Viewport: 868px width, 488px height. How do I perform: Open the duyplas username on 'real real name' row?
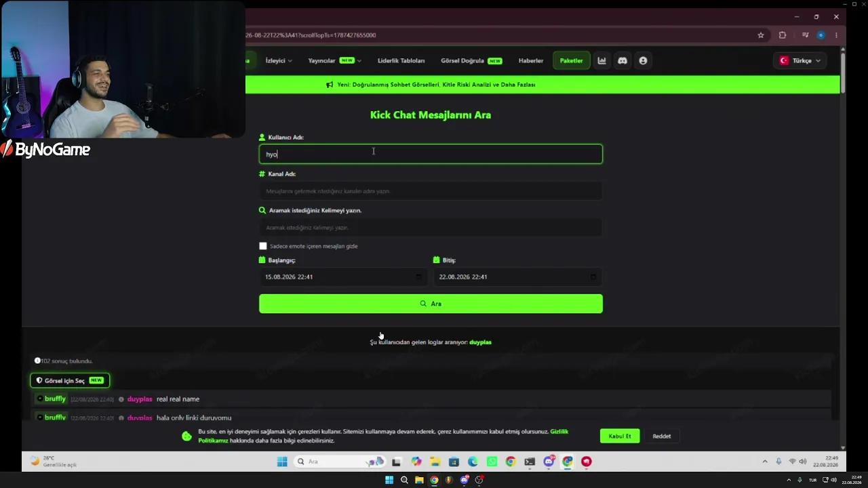click(140, 399)
